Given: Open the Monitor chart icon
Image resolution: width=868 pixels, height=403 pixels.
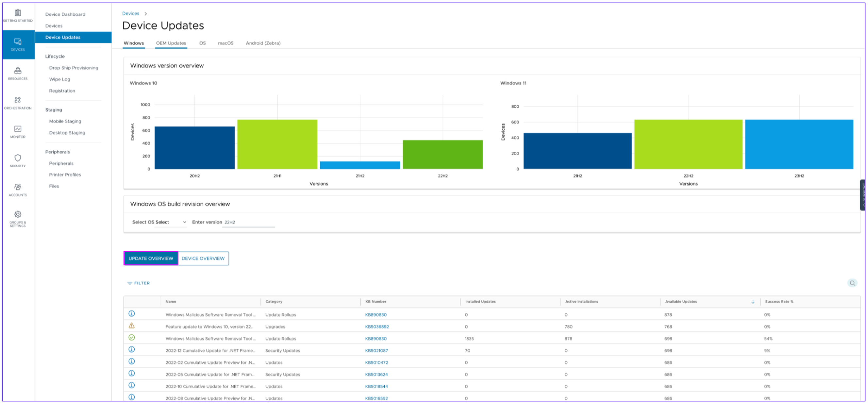Looking at the screenshot, I should click(x=18, y=129).
